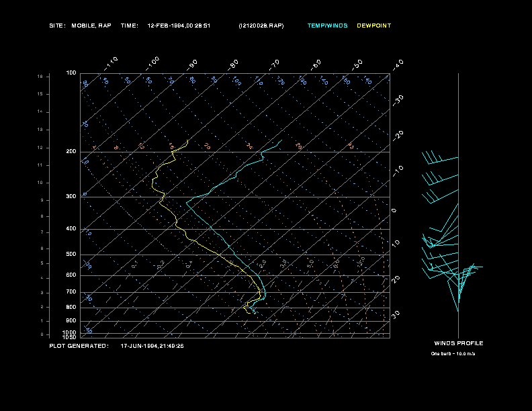Click the 400 pressure level label
532x411 pixels.
[71, 229]
